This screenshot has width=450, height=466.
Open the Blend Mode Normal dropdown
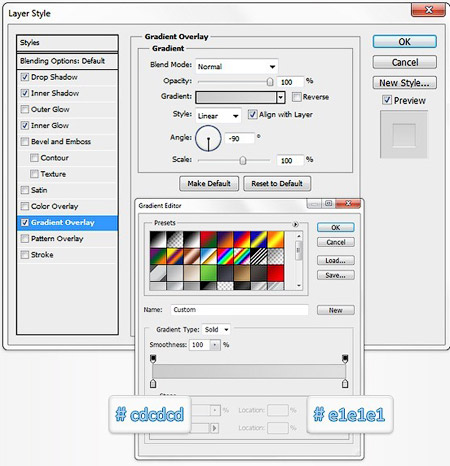(237, 66)
